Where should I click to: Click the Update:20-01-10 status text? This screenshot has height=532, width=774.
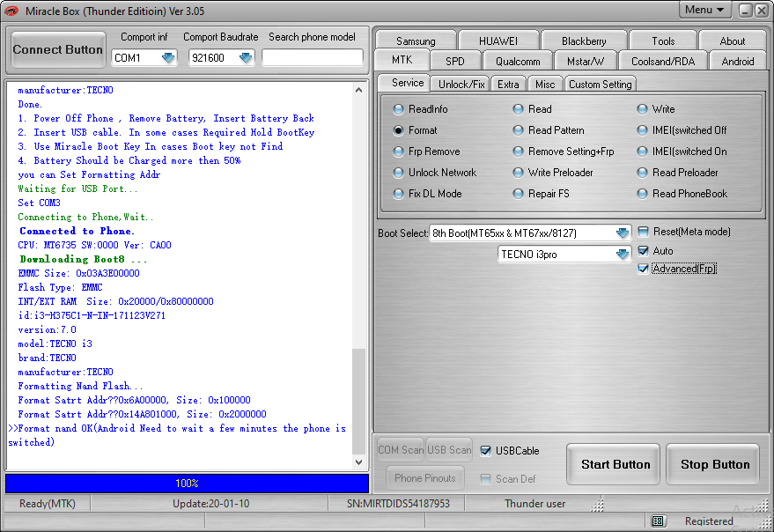[210, 504]
